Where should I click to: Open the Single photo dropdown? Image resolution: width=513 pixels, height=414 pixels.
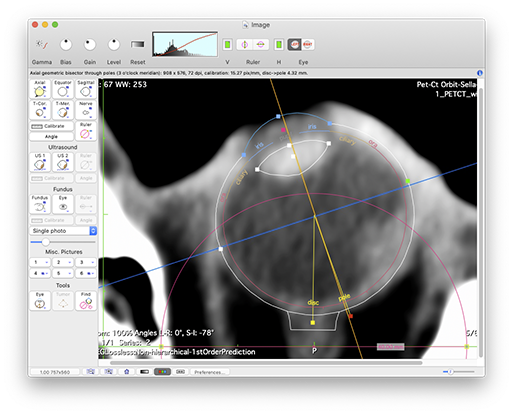(x=63, y=231)
